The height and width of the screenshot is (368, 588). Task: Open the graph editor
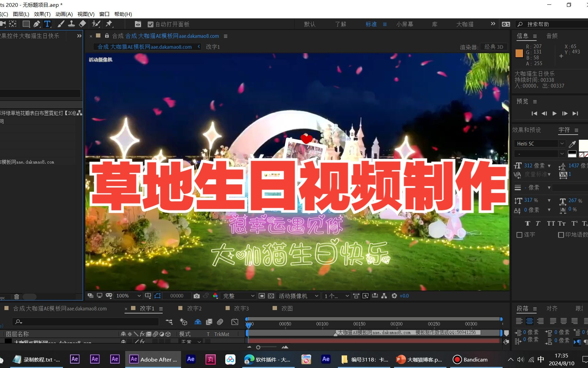point(235,322)
